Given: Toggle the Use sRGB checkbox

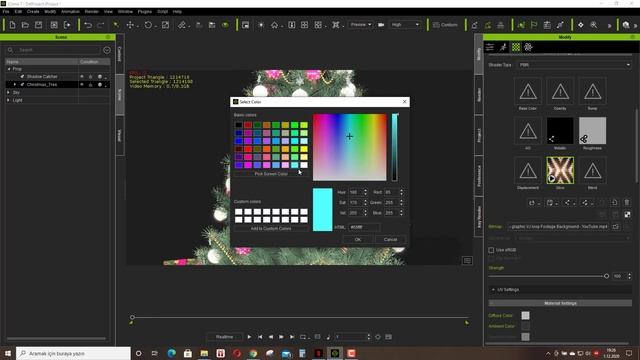Looking at the screenshot, I should pyautogui.click(x=491, y=250).
